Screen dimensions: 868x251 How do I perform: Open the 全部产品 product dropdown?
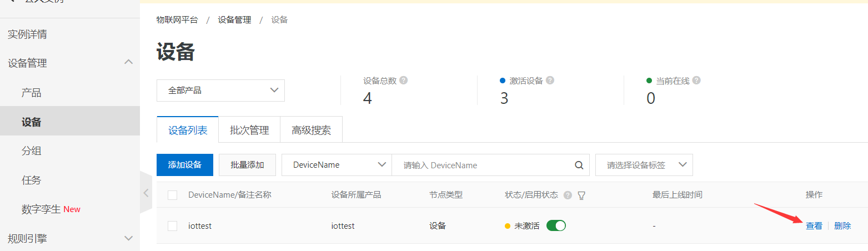(x=220, y=90)
